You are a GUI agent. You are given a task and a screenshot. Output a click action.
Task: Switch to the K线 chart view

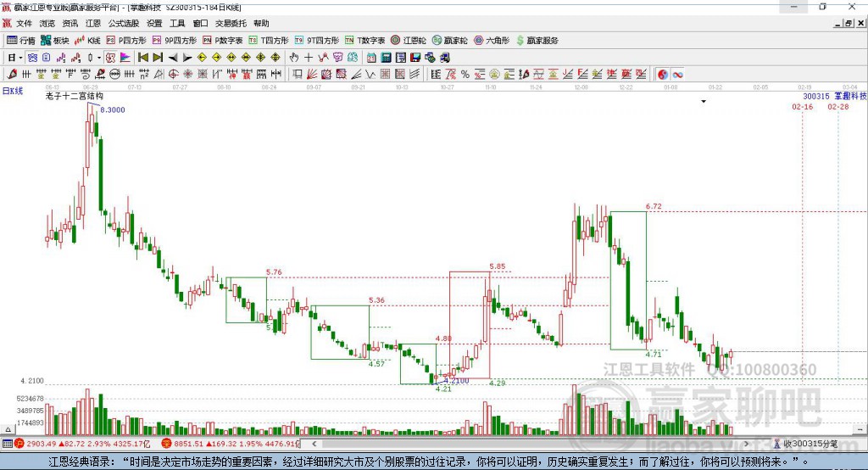click(x=87, y=41)
